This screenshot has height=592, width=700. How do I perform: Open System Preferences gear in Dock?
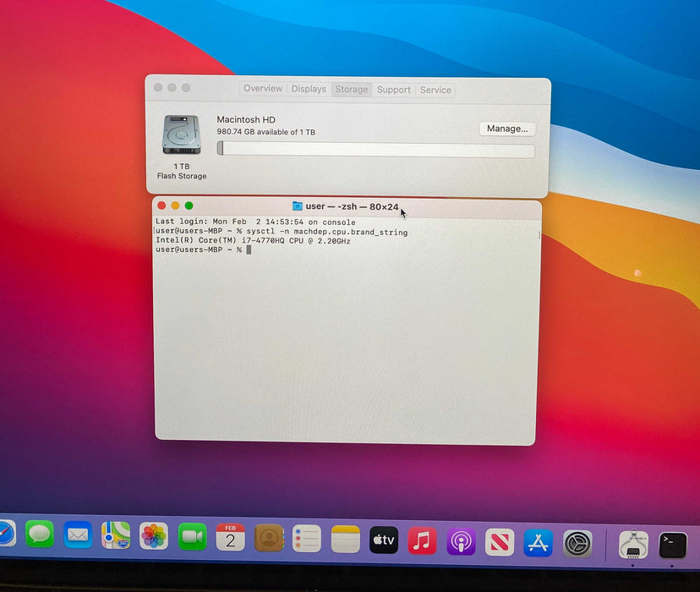pyautogui.click(x=577, y=545)
